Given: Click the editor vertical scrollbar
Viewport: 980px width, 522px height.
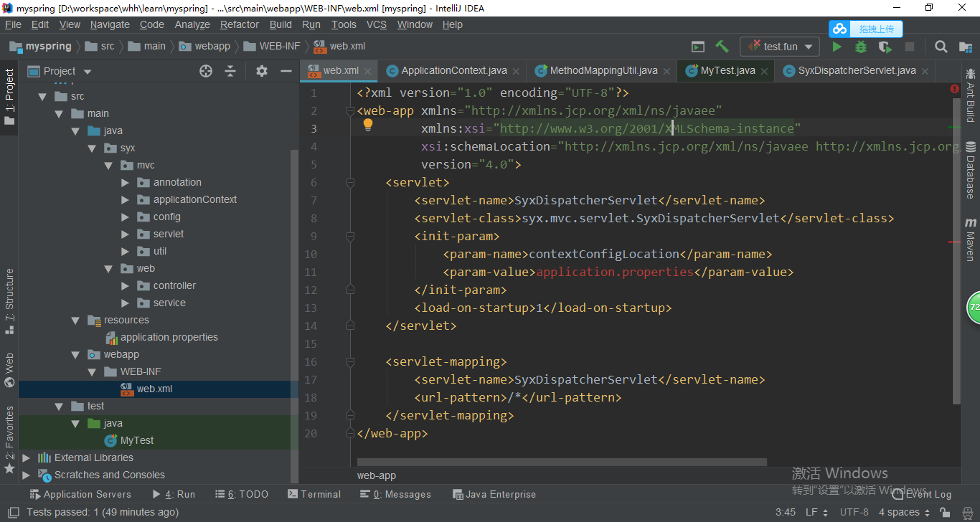Looking at the screenshot, I should point(956,251).
